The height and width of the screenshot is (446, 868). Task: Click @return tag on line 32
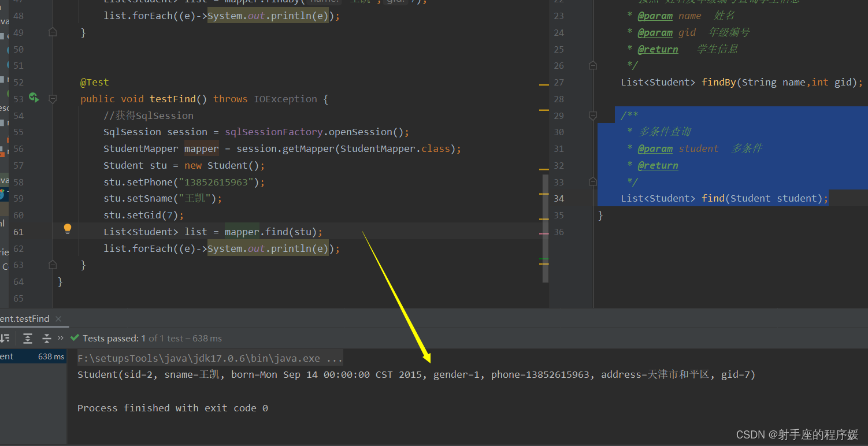658,165
